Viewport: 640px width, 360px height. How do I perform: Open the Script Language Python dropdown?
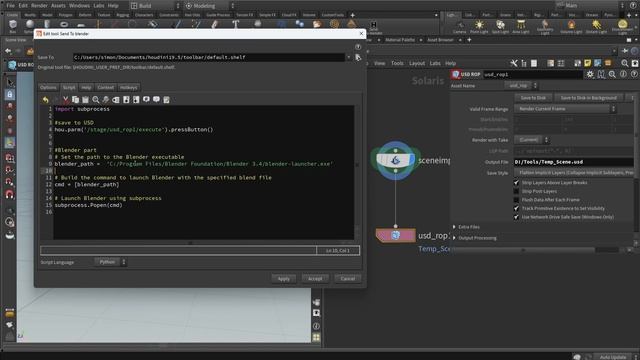pyautogui.click(x=111, y=262)
